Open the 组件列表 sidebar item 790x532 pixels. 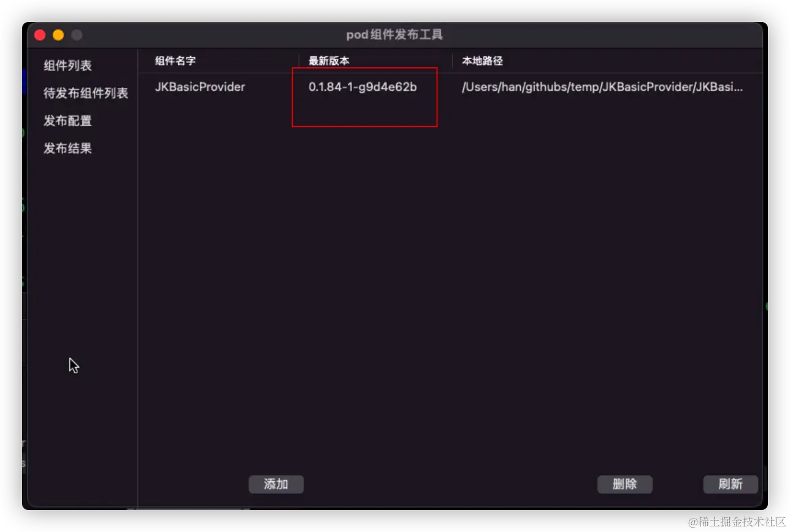[x=67, y=66]
